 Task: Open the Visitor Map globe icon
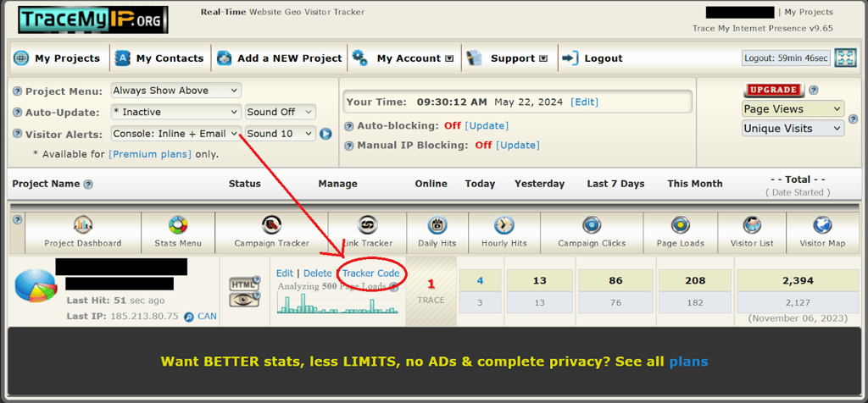(x=822, y=225)
